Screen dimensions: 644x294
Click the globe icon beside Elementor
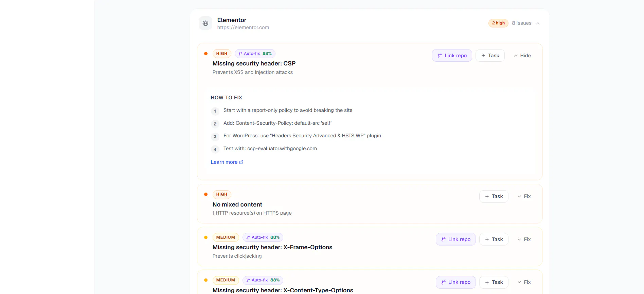click(205, 23)
